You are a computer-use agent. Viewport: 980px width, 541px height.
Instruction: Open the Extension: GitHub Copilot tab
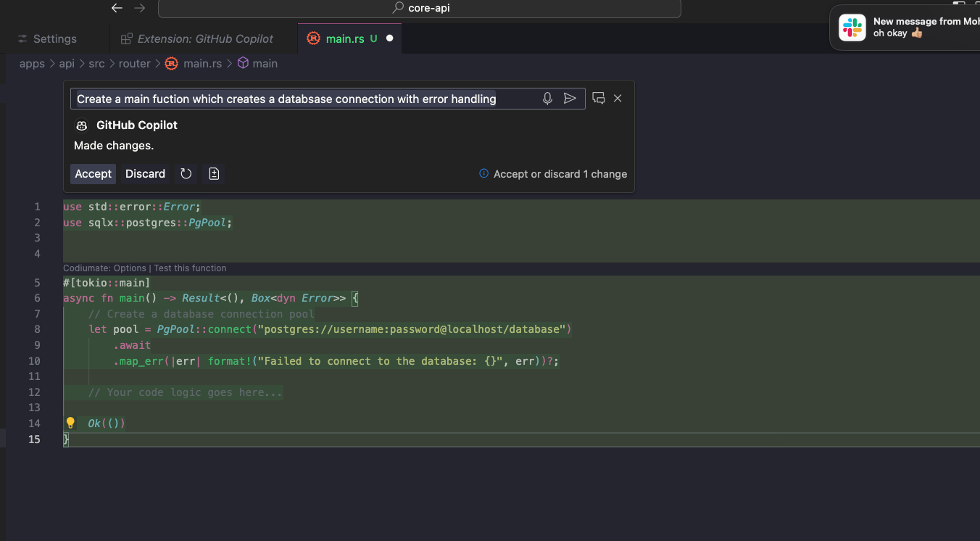tap(197, 38)
